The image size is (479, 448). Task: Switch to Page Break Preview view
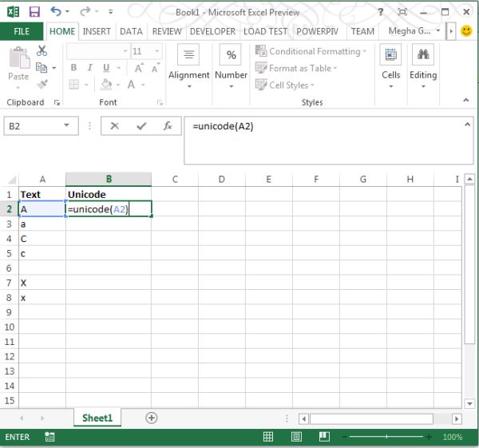point(324,437)
